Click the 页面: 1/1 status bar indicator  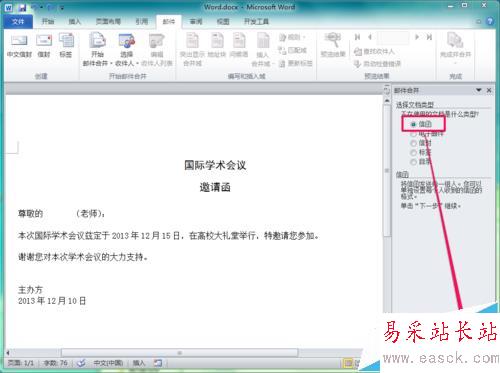click(x=21, y=363)
